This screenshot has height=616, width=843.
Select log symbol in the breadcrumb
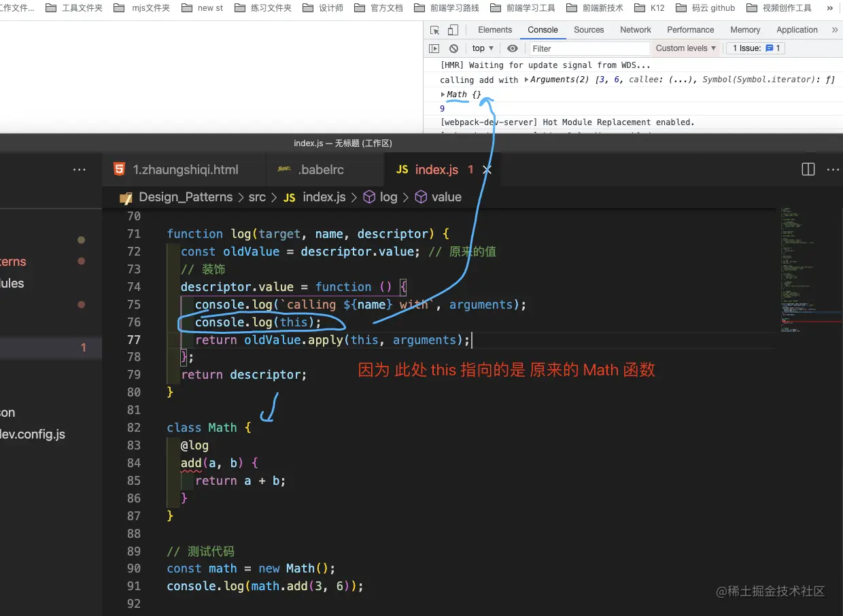point(381,197)
